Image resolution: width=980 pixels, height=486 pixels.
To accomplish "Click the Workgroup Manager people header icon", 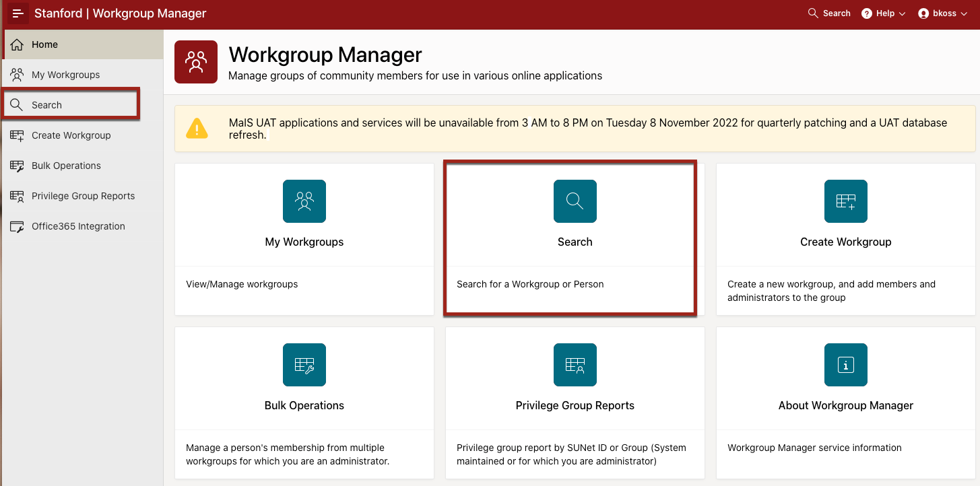I will point(195,61).
